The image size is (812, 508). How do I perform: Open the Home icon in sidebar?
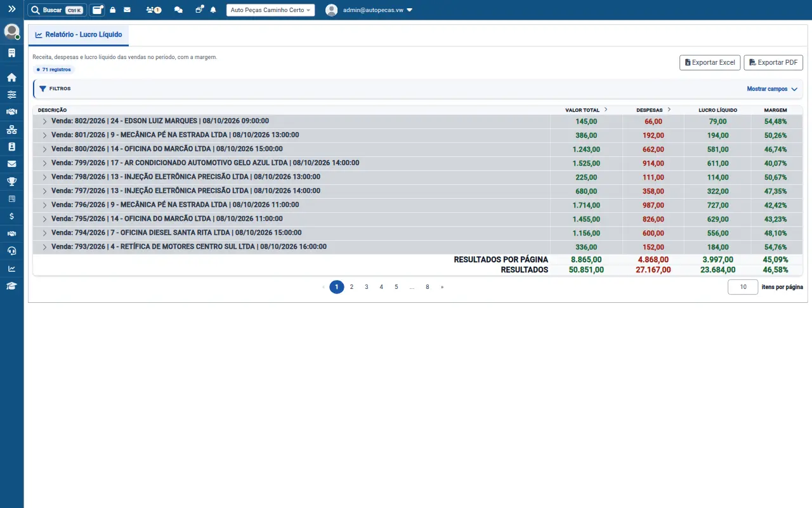[11, 77]
